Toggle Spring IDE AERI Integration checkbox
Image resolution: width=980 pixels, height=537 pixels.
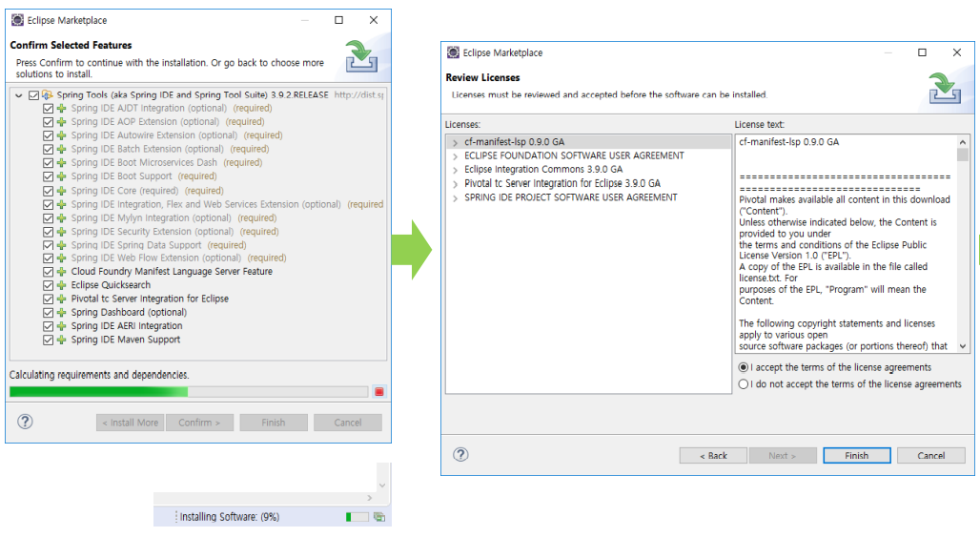(x=48, y=326)
